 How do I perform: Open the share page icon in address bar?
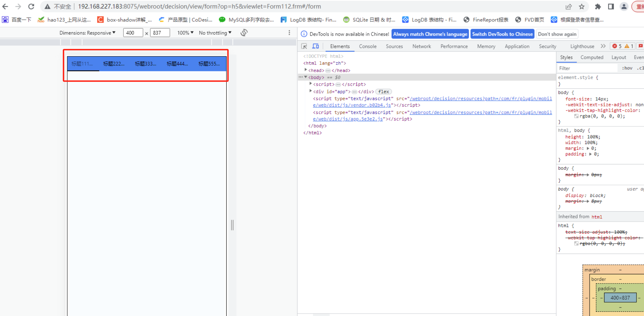(569, 7)
